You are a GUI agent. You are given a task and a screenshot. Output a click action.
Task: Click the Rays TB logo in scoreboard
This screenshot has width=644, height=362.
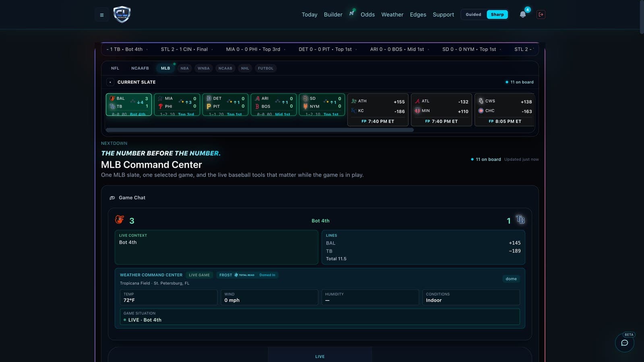520,220
